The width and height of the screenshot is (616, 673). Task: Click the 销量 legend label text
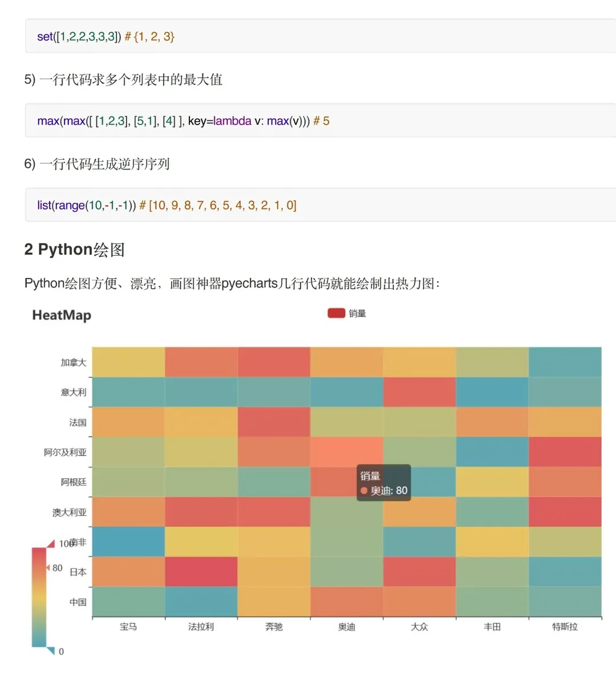(x=357, y=313)
